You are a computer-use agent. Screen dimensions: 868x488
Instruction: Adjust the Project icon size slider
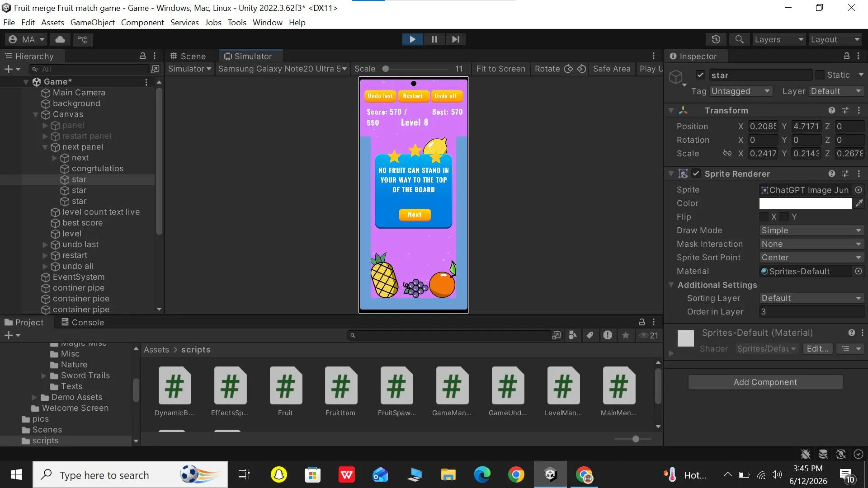click(633, 439)
